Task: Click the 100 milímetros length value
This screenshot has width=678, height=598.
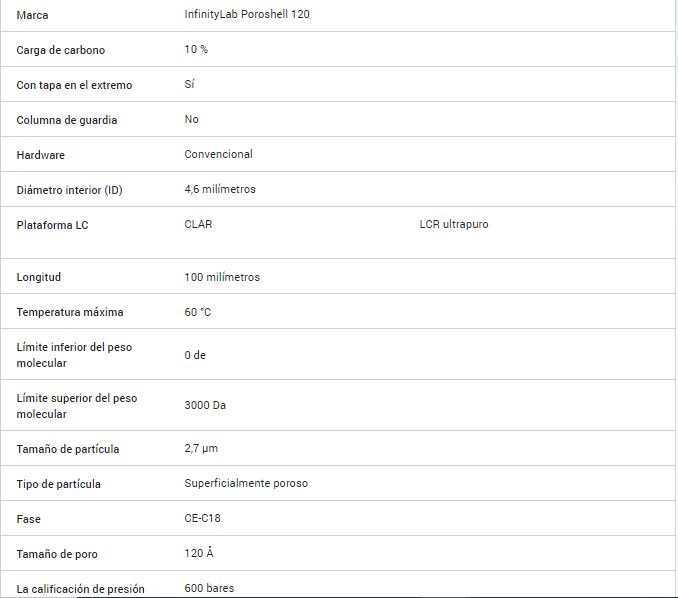Action: click(x=222, y=277)
